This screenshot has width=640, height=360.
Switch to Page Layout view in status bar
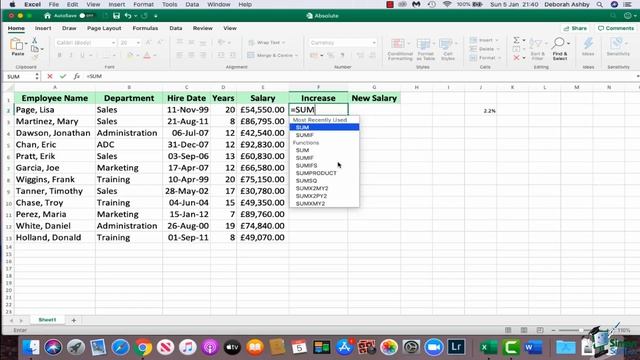524,330
